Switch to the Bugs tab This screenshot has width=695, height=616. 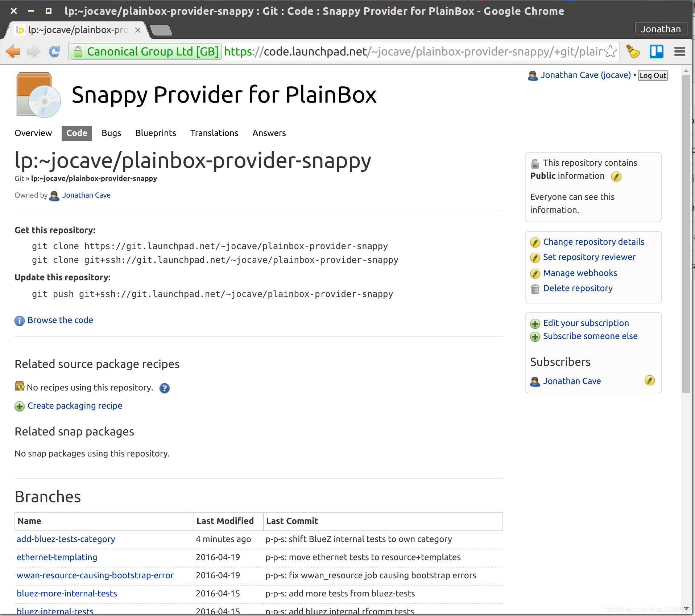pyautogui.click(x=111, y=133)
